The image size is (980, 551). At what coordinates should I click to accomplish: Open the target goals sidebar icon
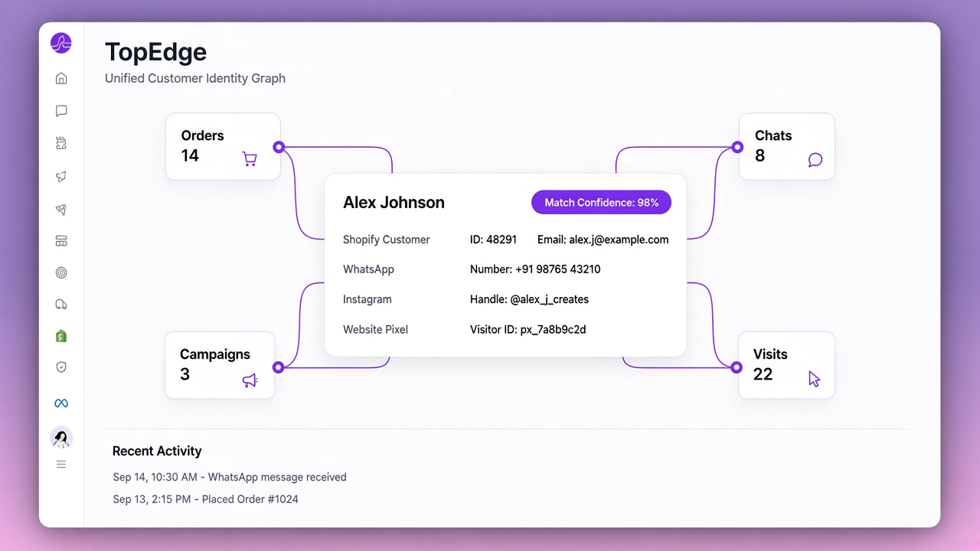[x=61, y=273]
